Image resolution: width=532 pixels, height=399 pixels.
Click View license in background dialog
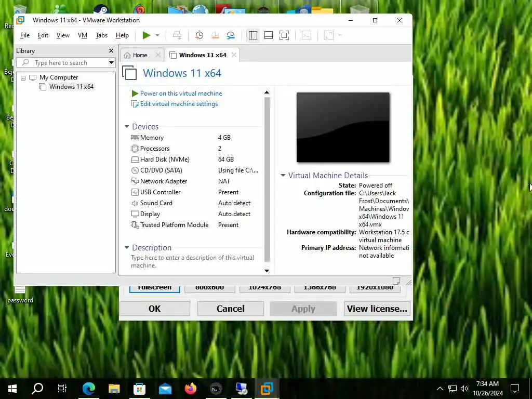point(377,309)
